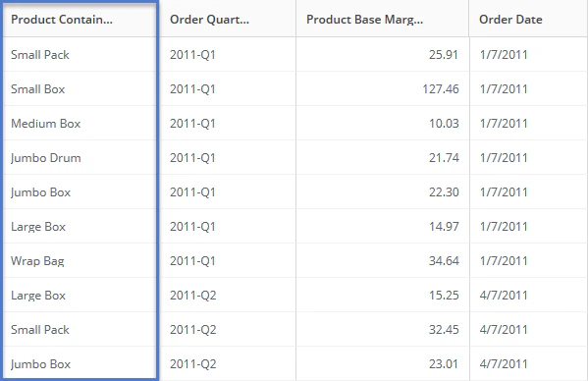Click the margin value 22.30
The height and width of the screenshot is (381, 588).
coord(444,192)
